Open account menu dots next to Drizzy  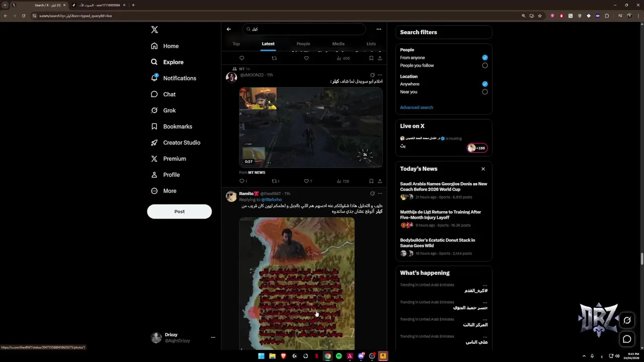click(x=213, y=337)
